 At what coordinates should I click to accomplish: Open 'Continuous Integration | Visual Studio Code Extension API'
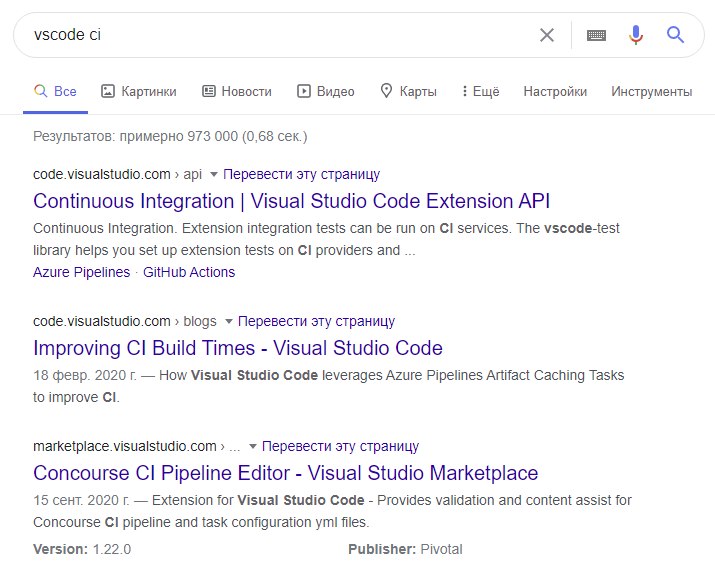click(x=291, y=201)
